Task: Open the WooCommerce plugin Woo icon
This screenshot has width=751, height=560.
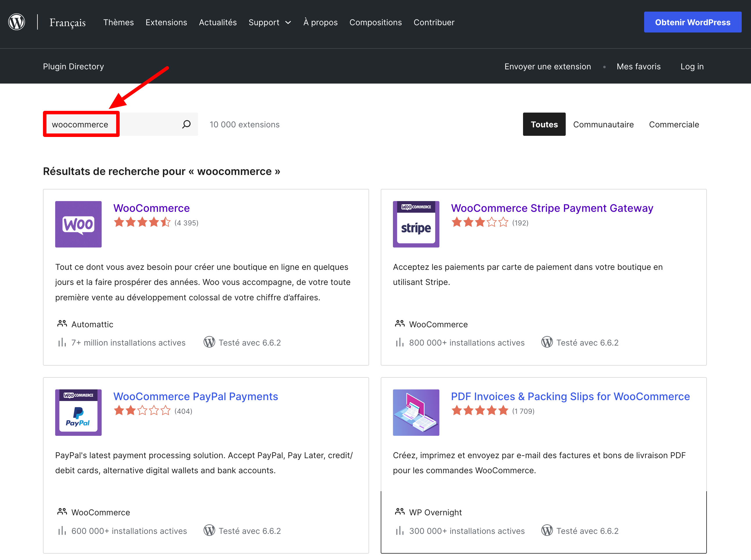Action: click(x=78, y=224)
